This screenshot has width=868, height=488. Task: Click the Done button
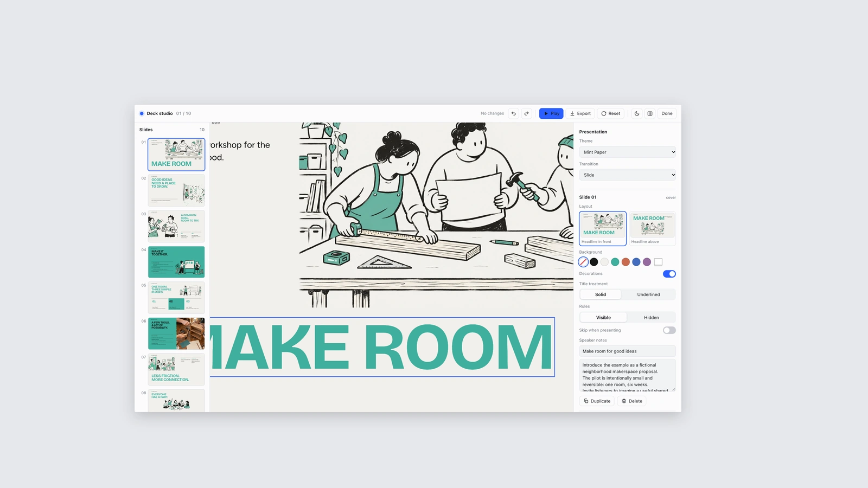(667, 113)
